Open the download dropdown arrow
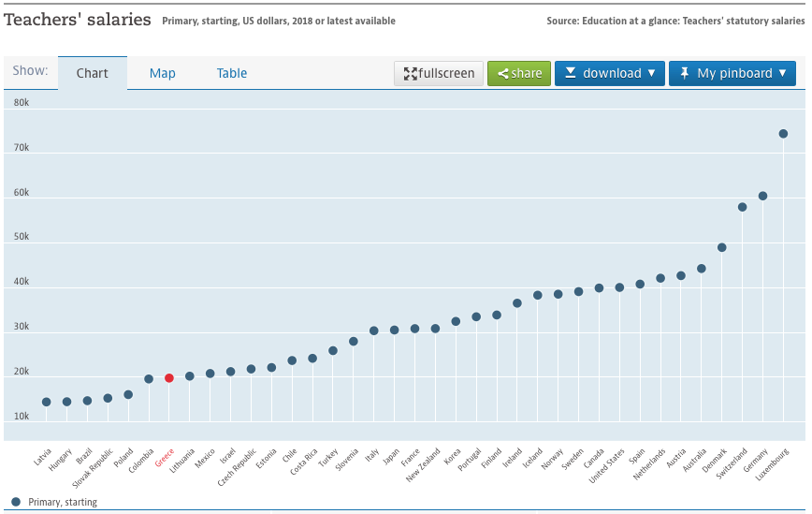812x514 pixels. click(651, 74)
